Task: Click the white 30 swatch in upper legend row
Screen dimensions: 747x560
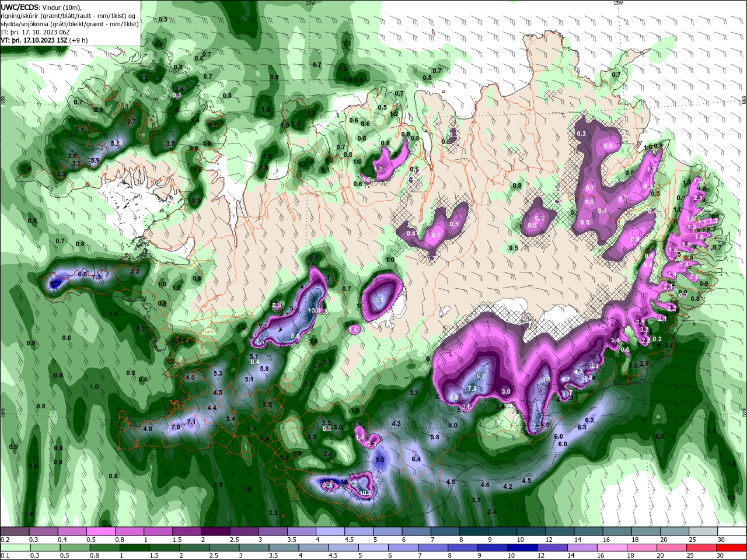Action: [731, 531]
